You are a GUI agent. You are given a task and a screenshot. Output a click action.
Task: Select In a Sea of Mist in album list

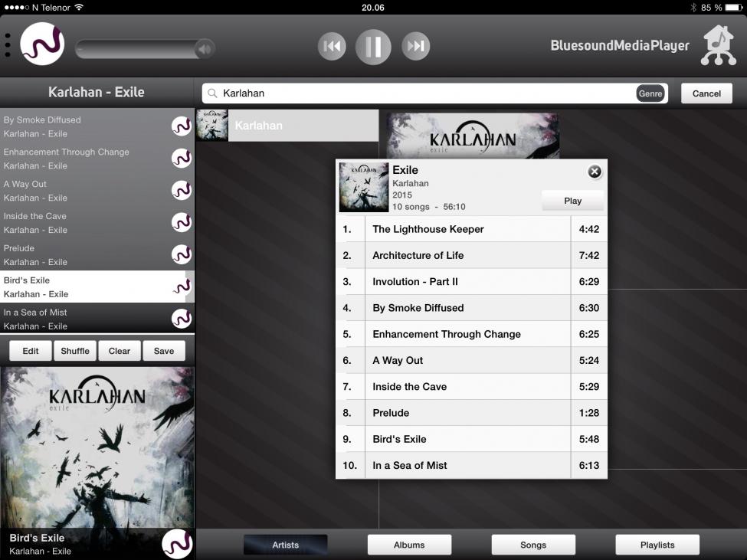pos(472,465)
